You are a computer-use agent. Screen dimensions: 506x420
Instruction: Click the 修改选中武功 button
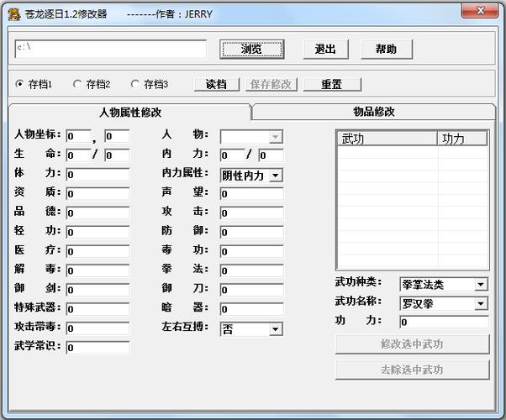(x=412, y=344)
